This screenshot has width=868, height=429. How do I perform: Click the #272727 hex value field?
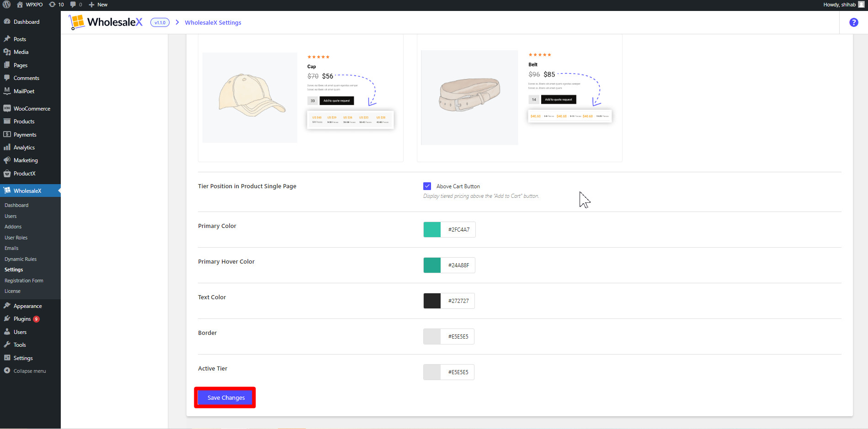(458, 301)
